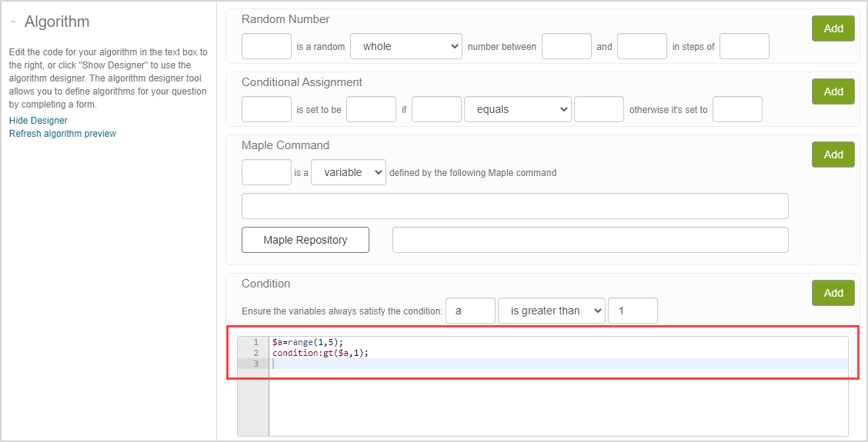Click the 'in steps of' input field

(744, 47)
